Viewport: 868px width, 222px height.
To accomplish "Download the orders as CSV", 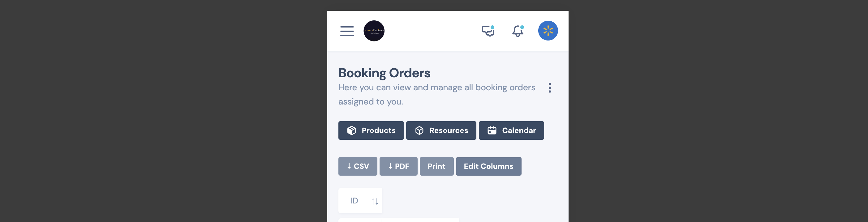I will [358, 166].
